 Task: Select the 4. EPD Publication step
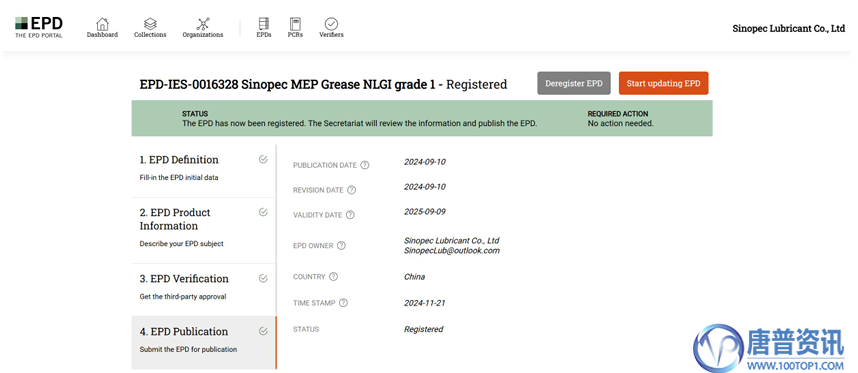(204, 342)
